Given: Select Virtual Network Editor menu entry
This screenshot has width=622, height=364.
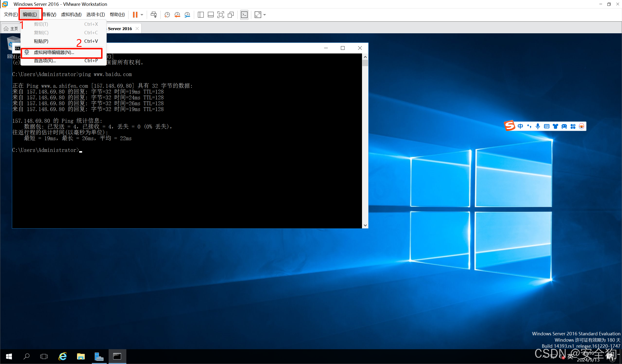Looking at the screenshot, I should click(54, 52).
